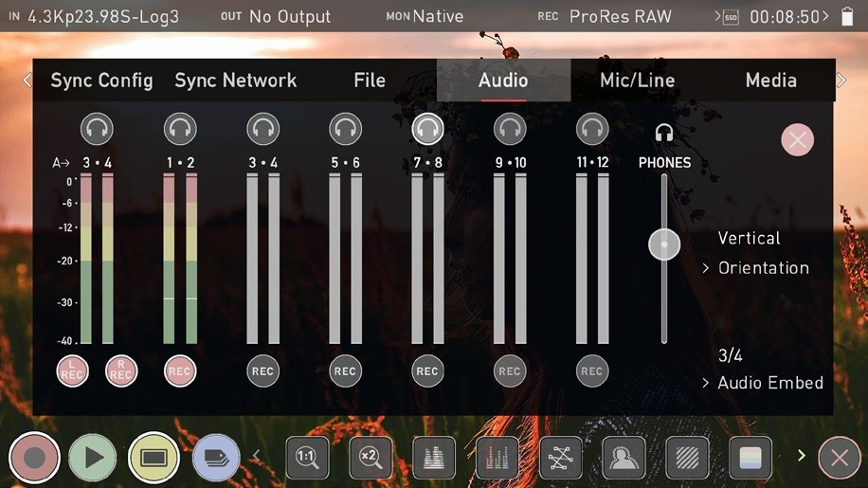Tap the green playback button
The height and width of the screenshot is (488, 868).
pos(93,458)
